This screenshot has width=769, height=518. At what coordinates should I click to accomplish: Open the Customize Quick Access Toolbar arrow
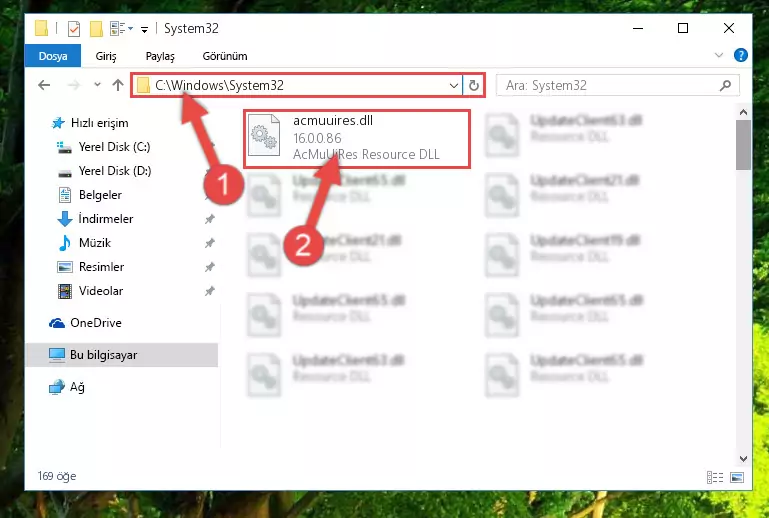coord(144,30)
